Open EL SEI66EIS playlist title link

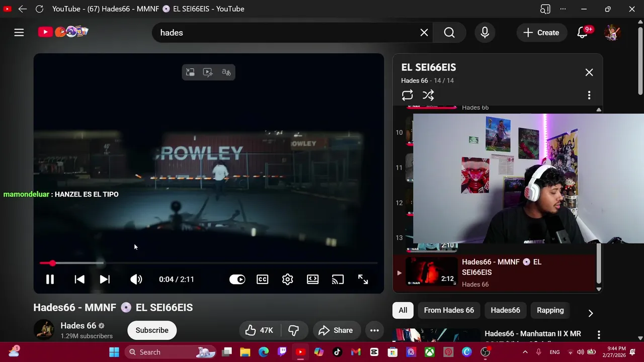coord(429,67)
